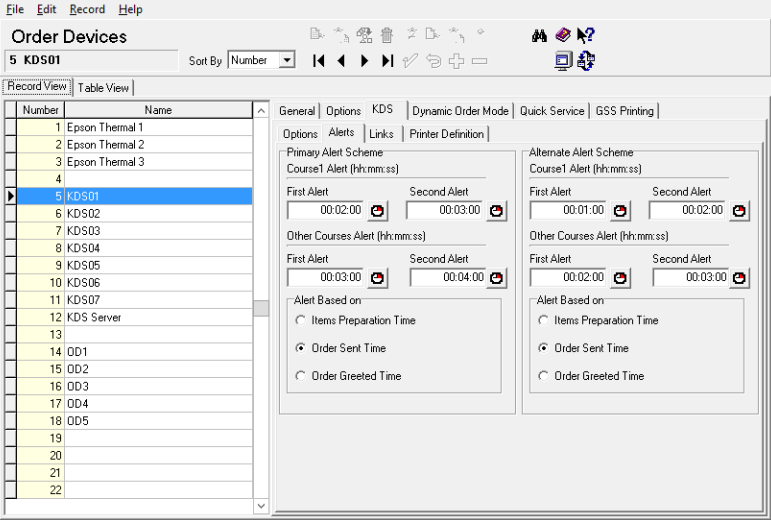Open the GSS Printing tab

click(x=624, y=111)
